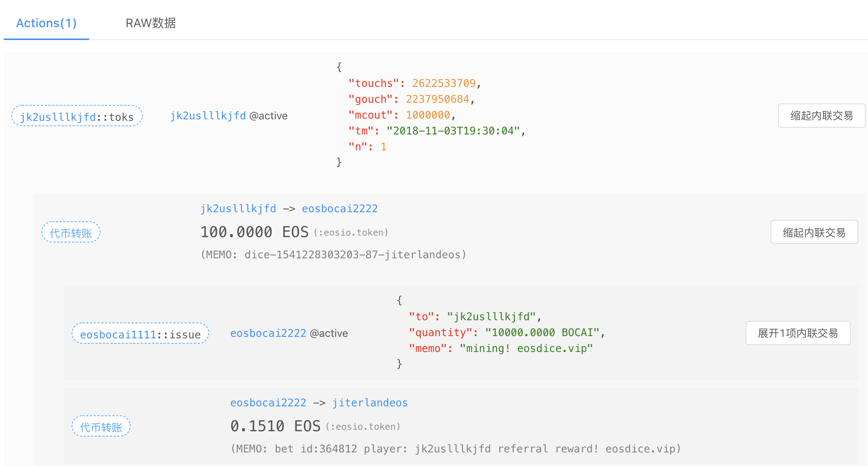Click the 0.1510 EOS amount text
Viewport: 868px width, 466px height.
click(275, 426)
